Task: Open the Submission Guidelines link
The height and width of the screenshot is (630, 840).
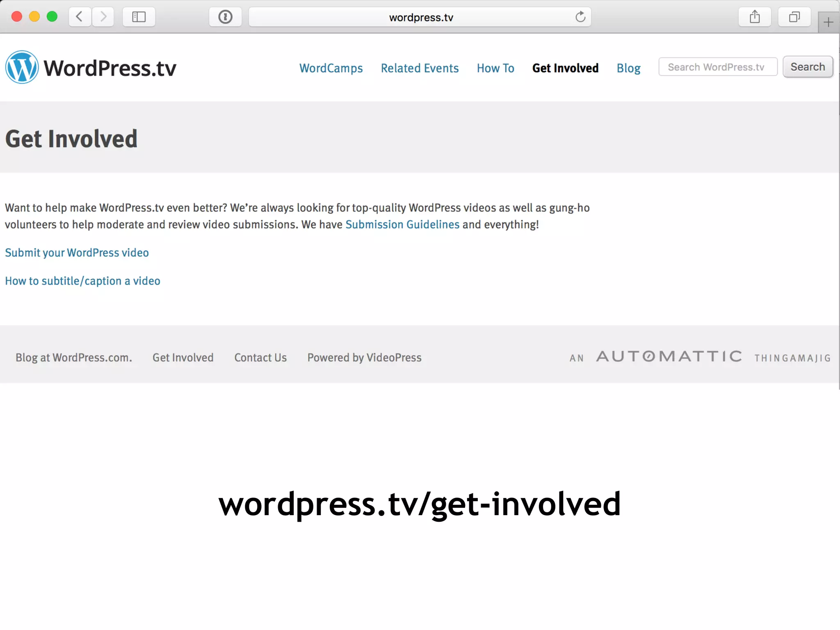Action: click(402, 224)
